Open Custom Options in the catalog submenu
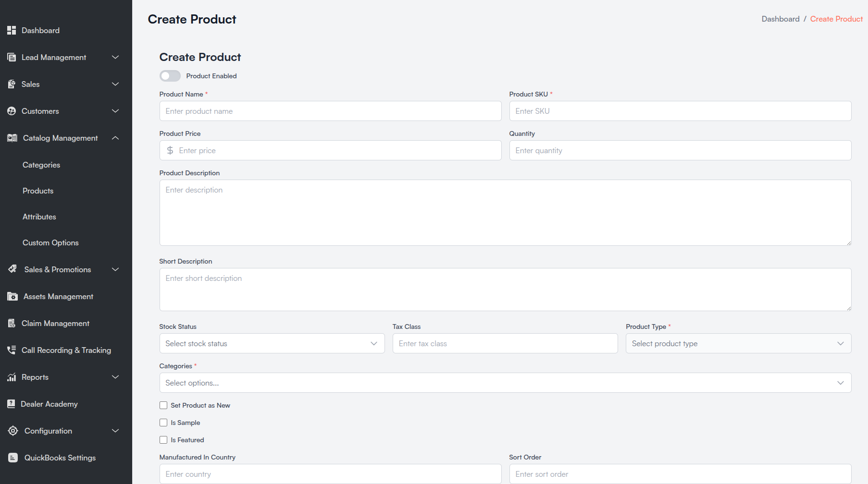Screen dimensions: 868x484 50,242
